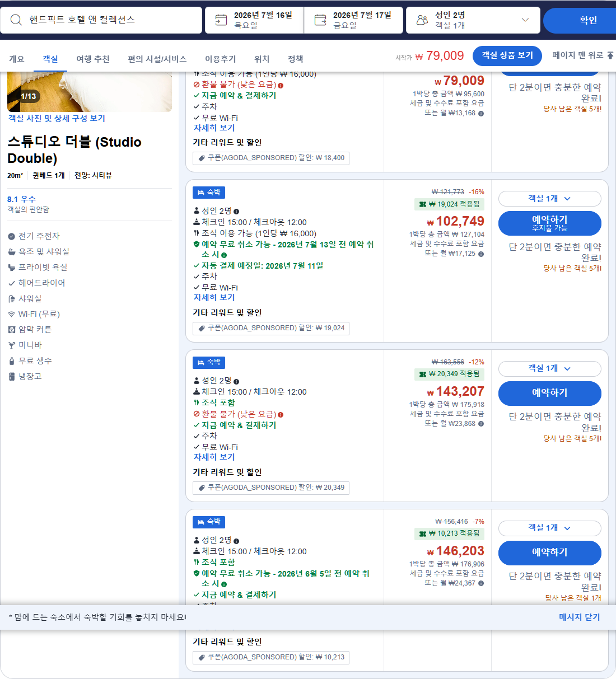Switch to the 위치 tab
Screen dimensions: 616x679
(x=262, y=59)
